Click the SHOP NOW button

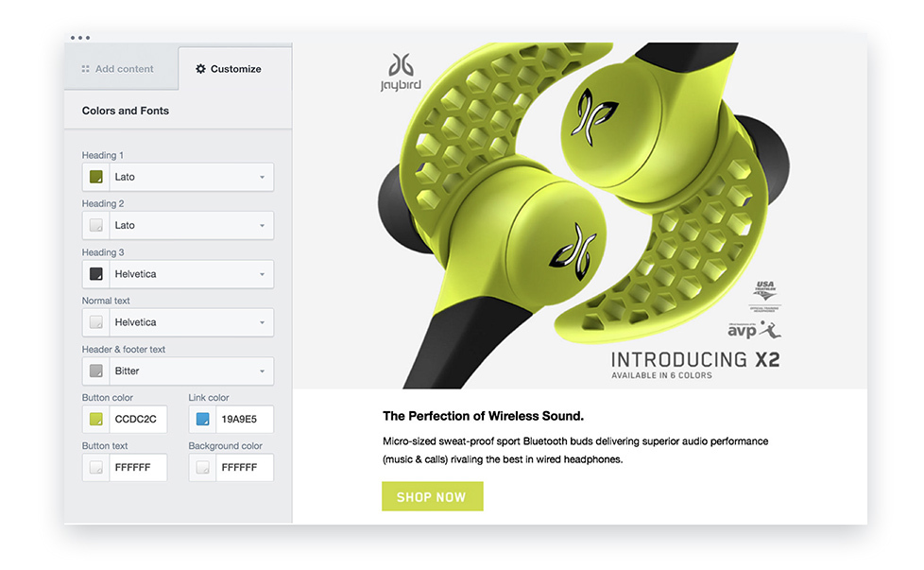tap(433, 496)
